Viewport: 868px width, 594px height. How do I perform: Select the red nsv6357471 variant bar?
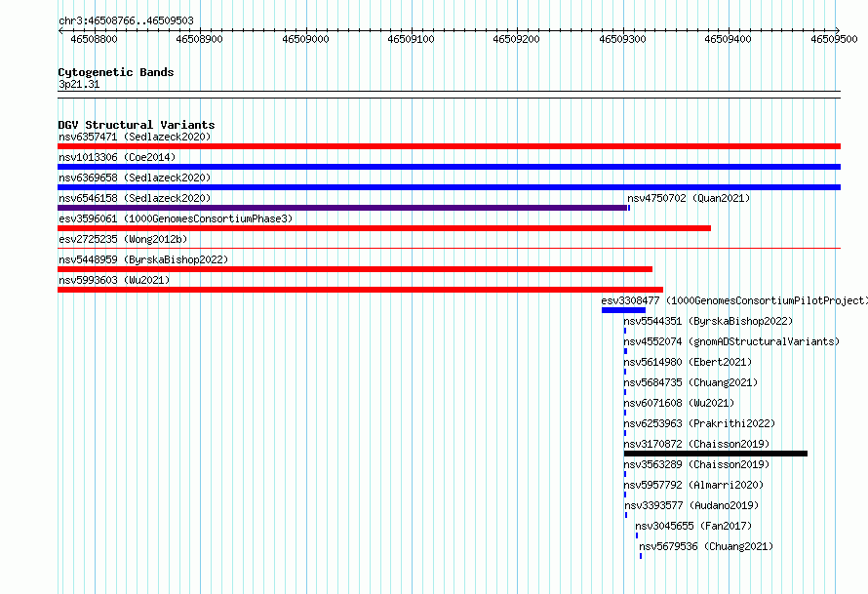[449, 146]
